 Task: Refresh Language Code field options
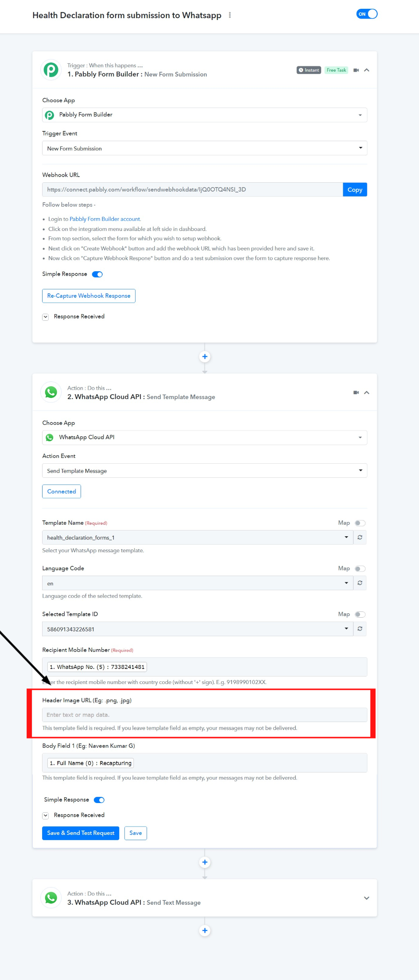coord(360,583)
